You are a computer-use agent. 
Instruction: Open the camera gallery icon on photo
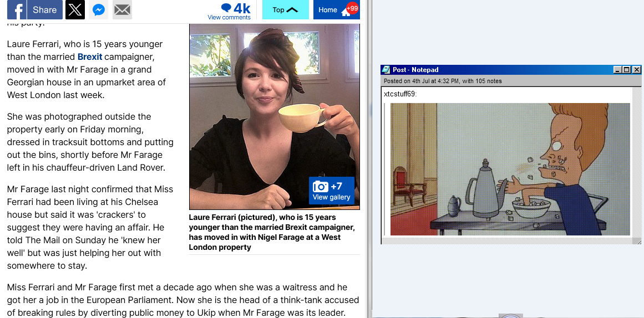(321, 186)
